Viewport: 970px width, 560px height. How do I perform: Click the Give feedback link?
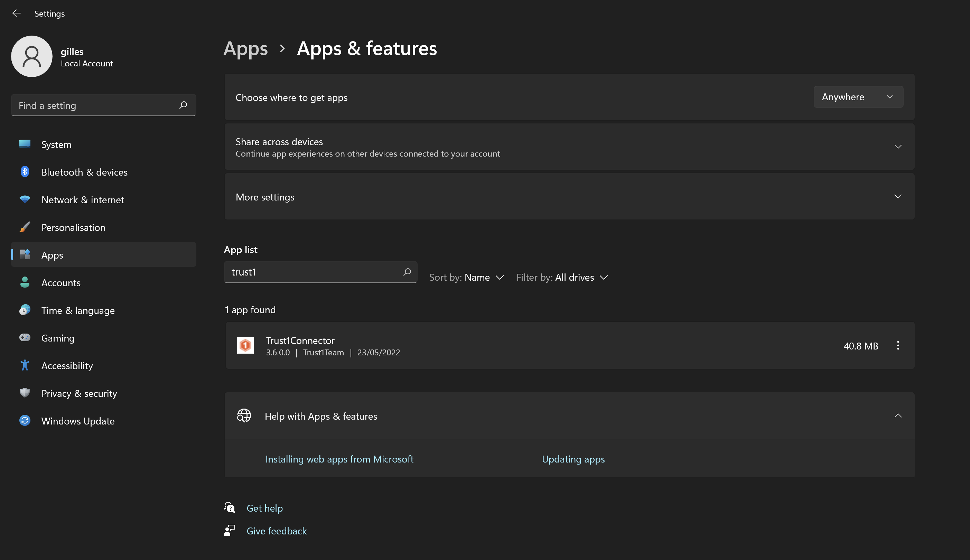click(x=276, y=531)
